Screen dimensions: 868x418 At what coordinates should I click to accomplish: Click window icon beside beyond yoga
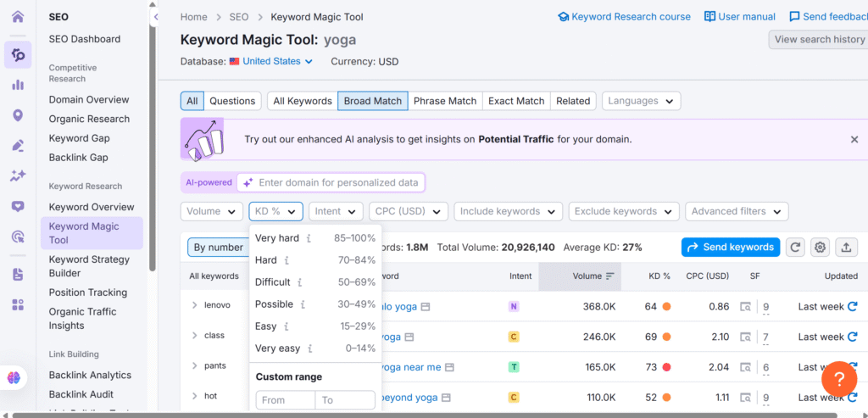pos(446,398)
